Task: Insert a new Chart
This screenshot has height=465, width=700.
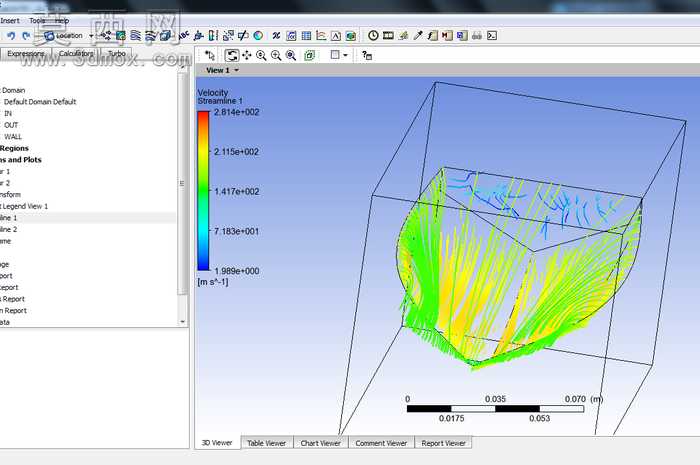Action: [x=321, y=36]
